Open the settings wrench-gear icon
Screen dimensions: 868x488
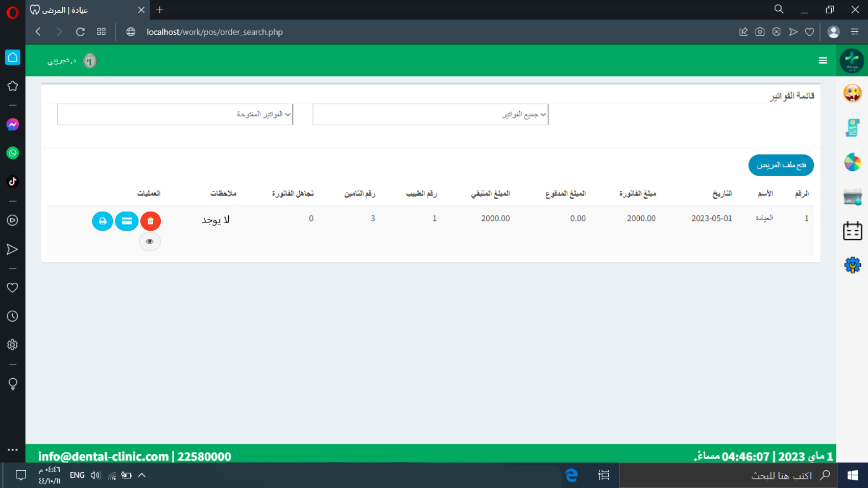[x=852, y=265]
